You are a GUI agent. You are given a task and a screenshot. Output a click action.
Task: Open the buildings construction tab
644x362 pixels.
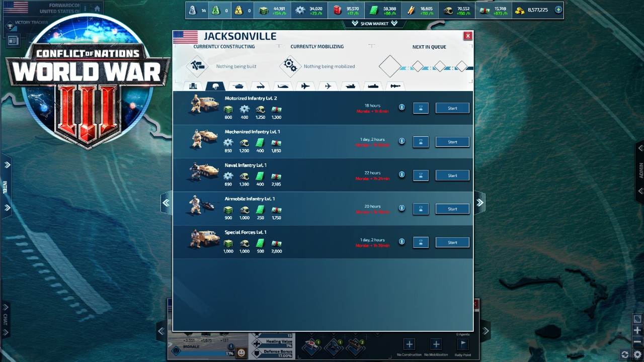(x=194, y=86)
